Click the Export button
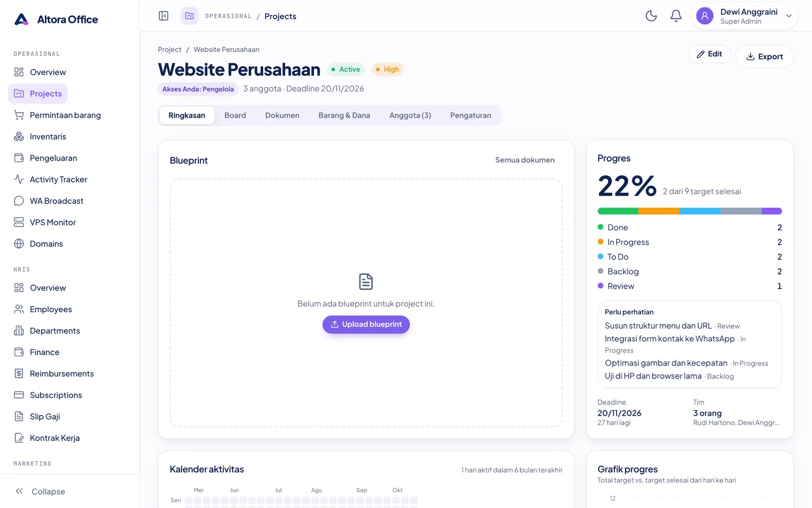This screenshot has height=508, width=812. (764, 56)
